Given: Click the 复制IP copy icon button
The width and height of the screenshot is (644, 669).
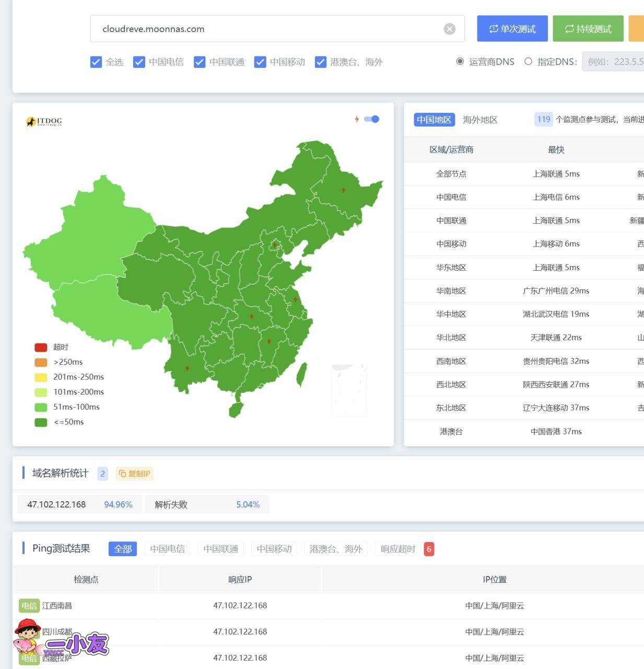Looking at the screenshot, I should (x=134, y=474).
